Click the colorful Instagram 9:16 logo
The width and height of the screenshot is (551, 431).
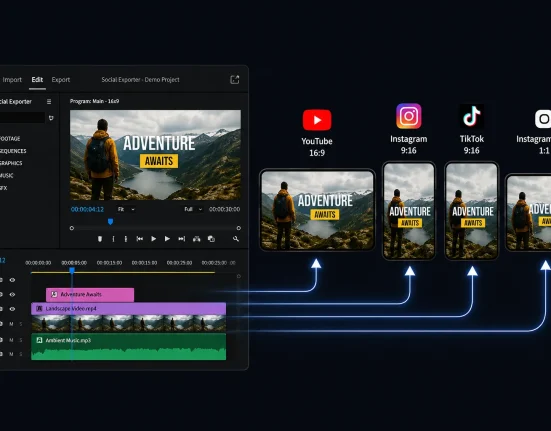[x=409, y=116]
